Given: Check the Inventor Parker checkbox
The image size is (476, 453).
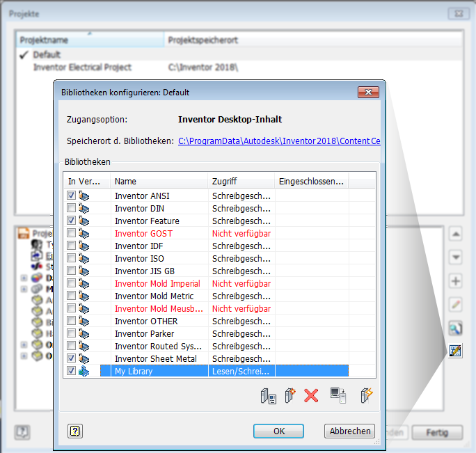Looking at the screenshot, I should 72,333.
